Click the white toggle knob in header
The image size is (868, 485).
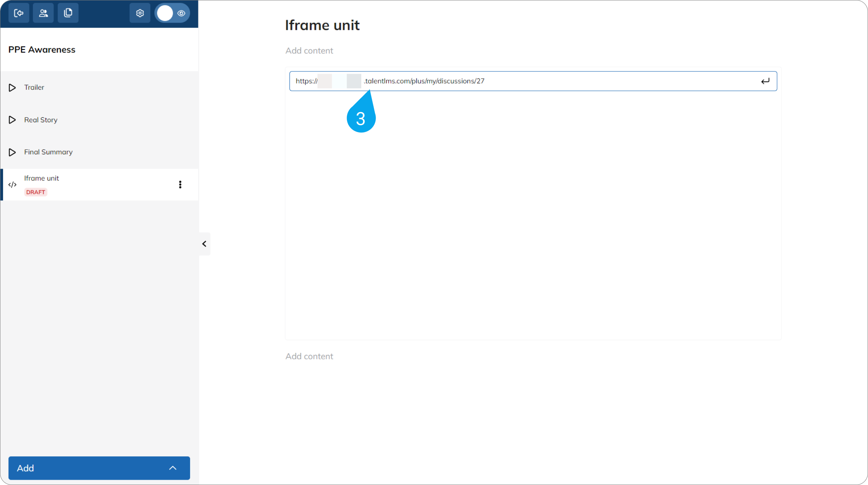coord(165,13)
